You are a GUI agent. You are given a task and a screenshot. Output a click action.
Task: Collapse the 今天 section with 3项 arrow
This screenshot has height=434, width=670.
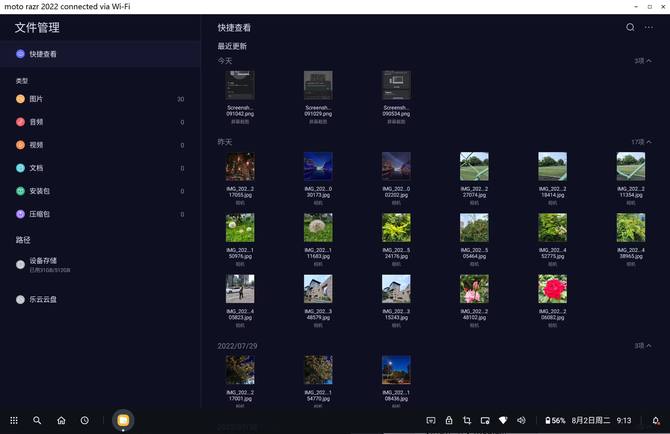point(642,61)
